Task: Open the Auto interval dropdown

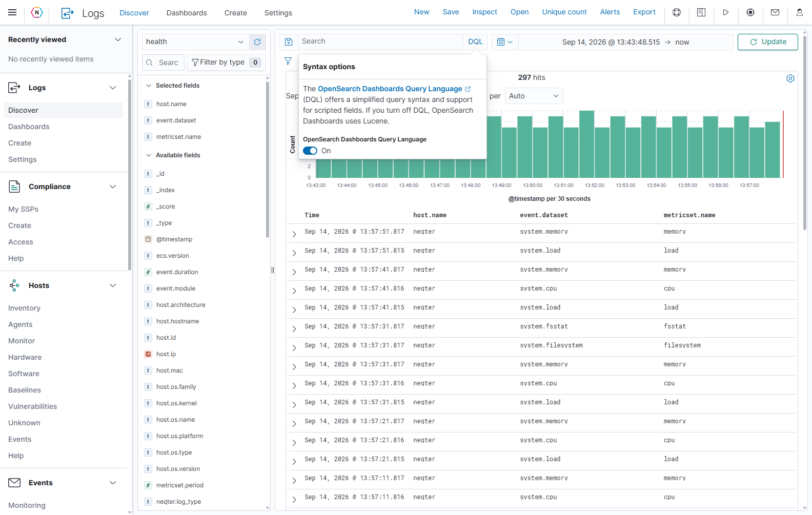Action: click(x=534, y=96)
